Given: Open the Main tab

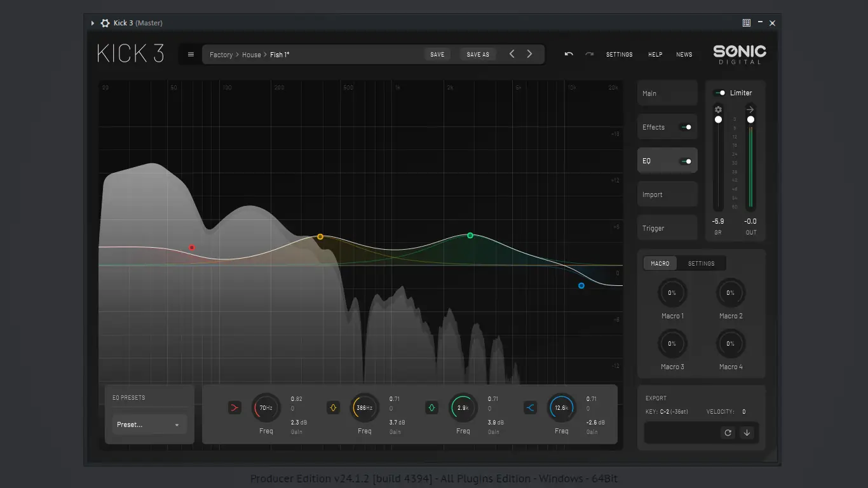Looking at the screenshot, I should (x=667, y=93).
